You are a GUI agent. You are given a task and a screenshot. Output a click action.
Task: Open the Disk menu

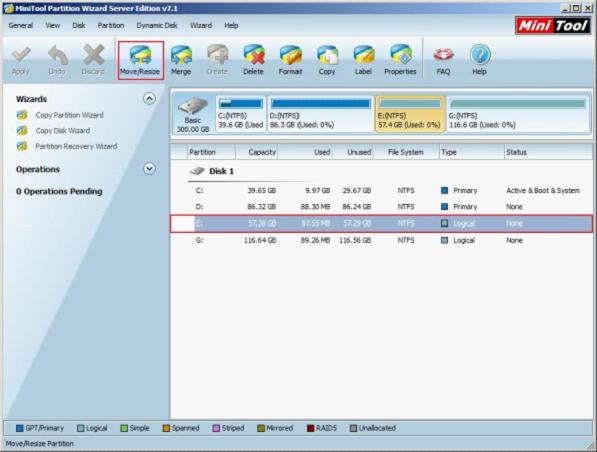point(79,26)
